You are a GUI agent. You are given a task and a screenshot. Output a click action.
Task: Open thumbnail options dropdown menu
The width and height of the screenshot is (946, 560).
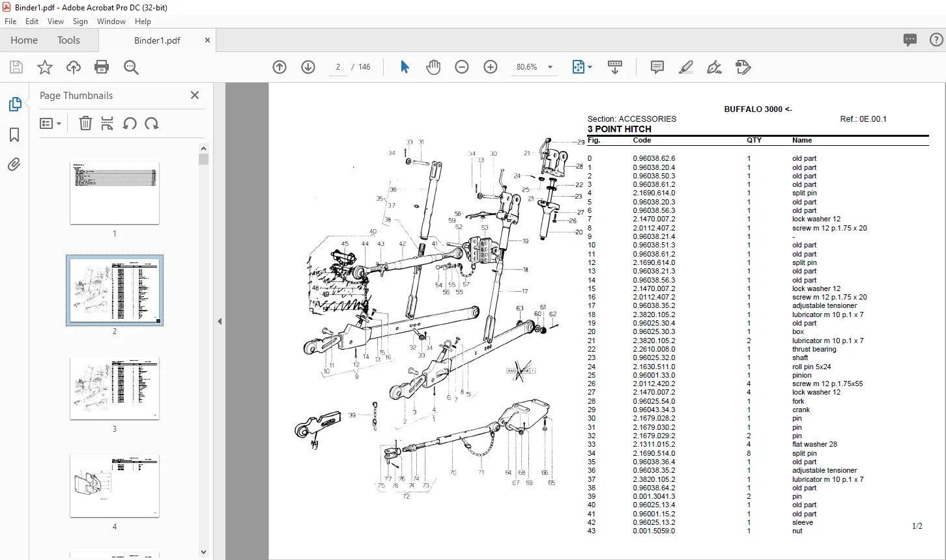51,123
